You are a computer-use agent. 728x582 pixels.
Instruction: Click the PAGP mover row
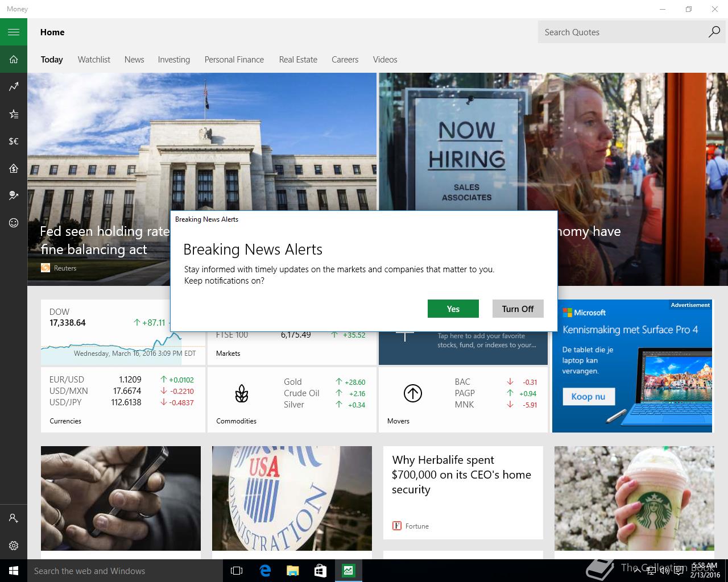tap(496, 393)
